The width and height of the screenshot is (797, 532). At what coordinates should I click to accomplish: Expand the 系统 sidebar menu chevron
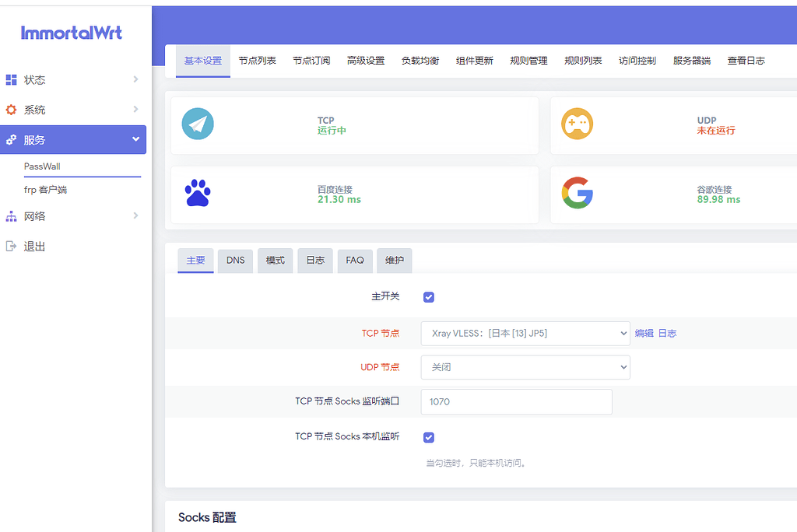135,109
